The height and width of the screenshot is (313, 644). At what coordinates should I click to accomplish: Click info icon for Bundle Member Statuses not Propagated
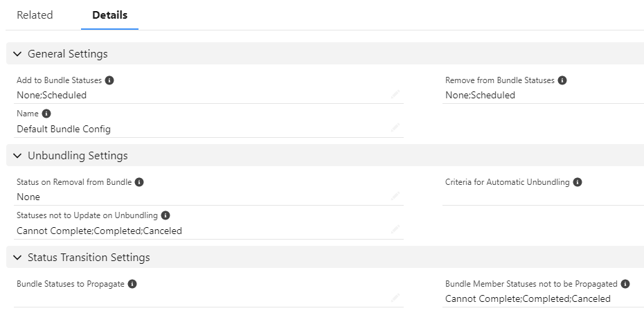[625, 284]
